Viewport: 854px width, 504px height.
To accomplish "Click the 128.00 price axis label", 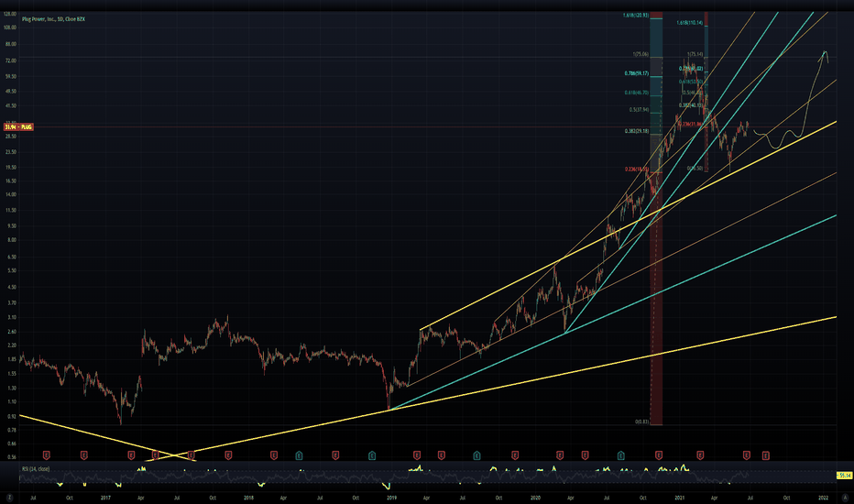I will (10, 14).
